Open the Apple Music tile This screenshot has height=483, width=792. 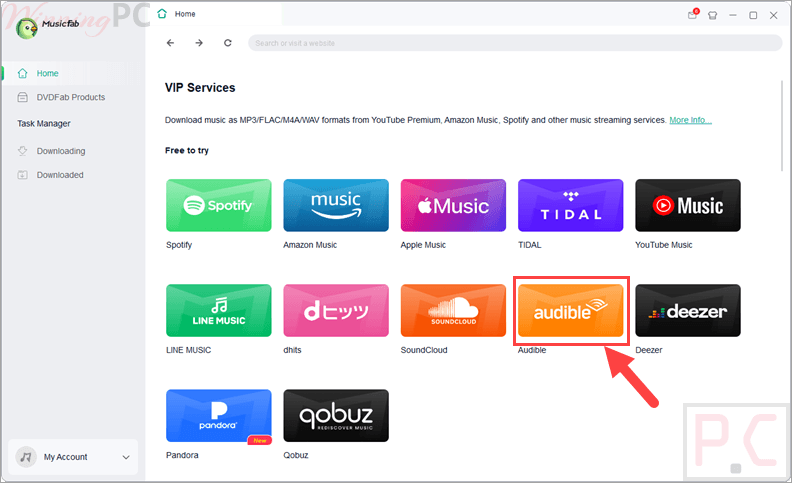(453, 205)
